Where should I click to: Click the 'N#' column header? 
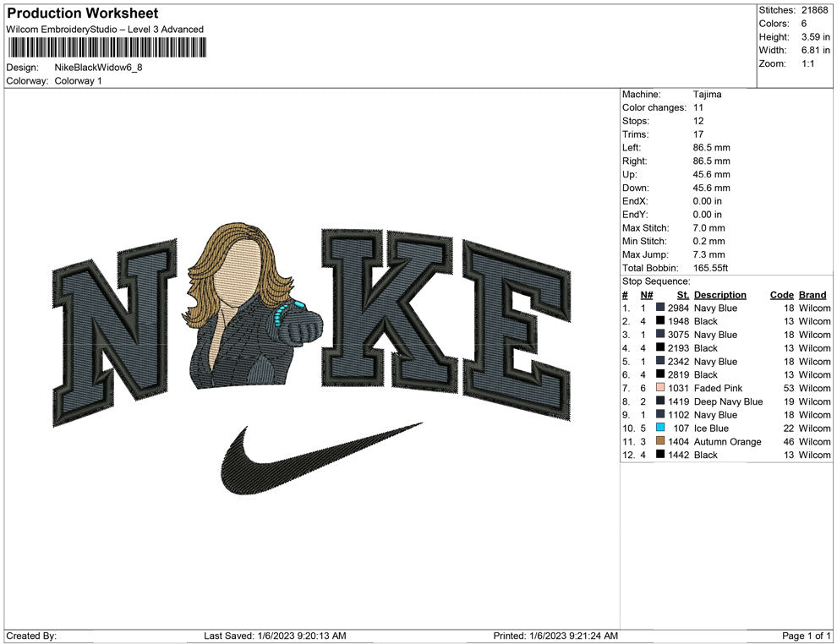coord(647,294)
